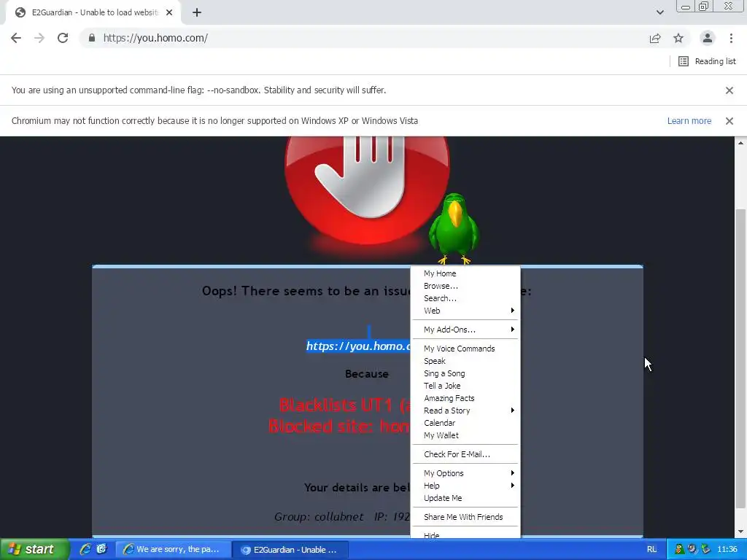Click the RU language indicator

(x=651, y=550)
